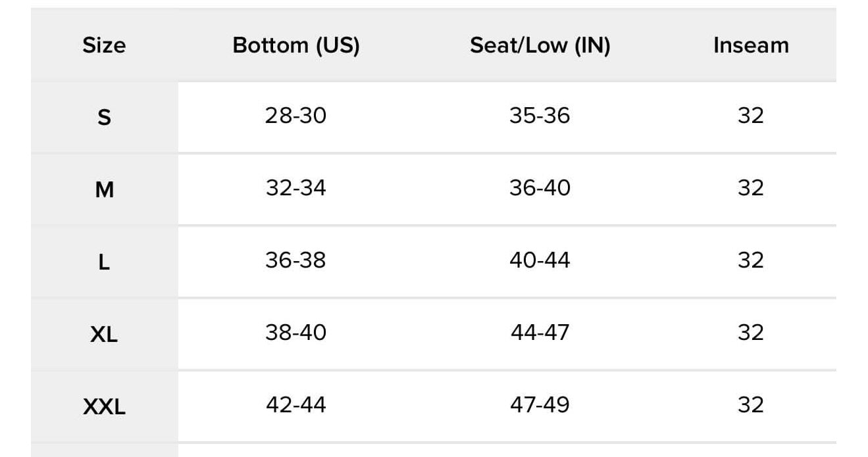This screenshot has height=457, width=868.
Task: Click the 28-30 bottom size cell
Action: (296, 116)
